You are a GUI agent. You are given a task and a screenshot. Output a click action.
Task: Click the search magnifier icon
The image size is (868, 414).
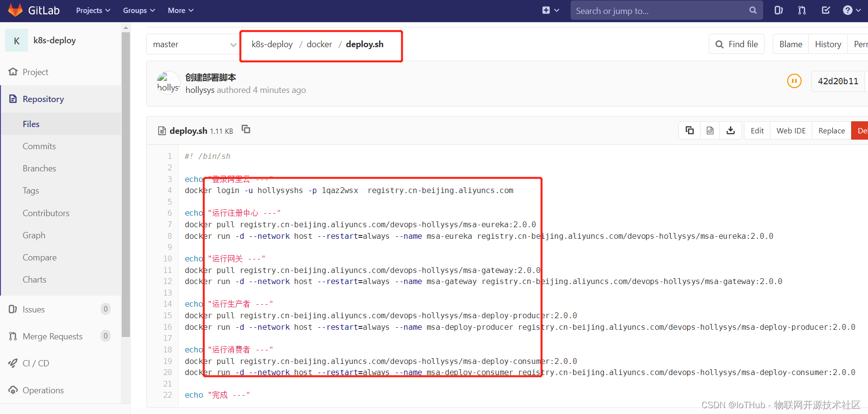pyautogui.click(x=753, y=10)
